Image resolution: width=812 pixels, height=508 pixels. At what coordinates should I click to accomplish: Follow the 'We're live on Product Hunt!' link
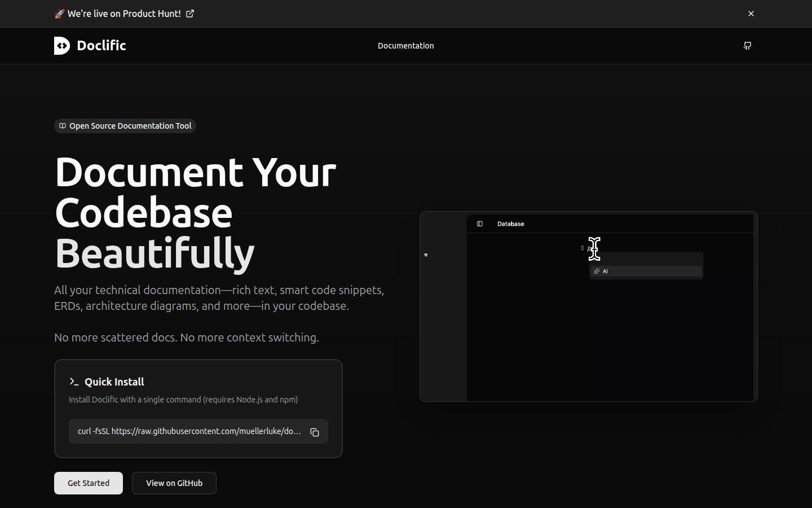point(124,14)
